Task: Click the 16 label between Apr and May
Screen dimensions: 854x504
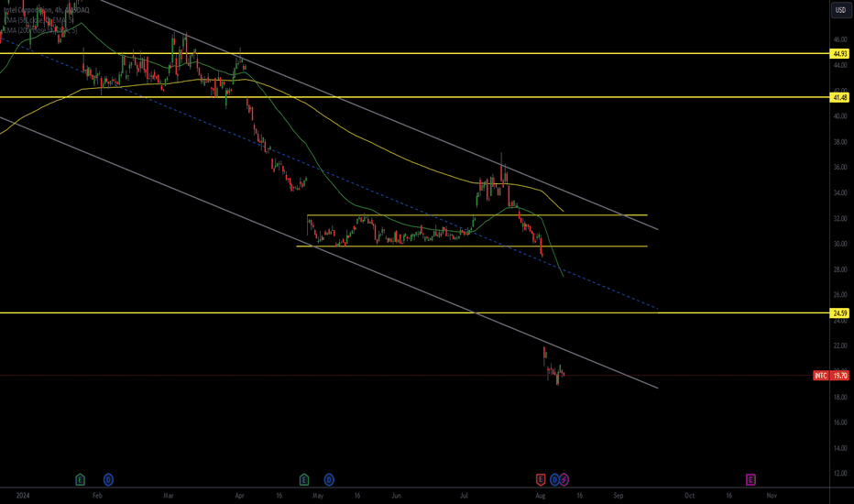Action: [x=279, y=496]
